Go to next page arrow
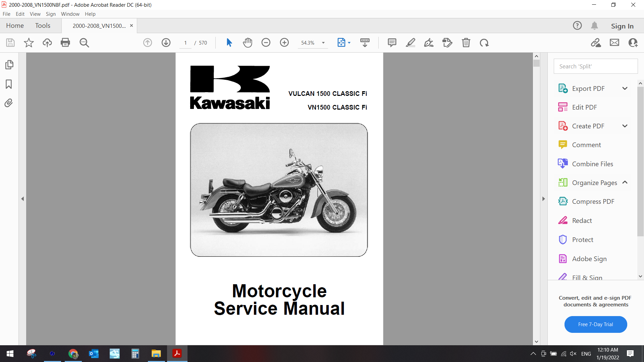The image size is (644, 362). [x=166, y=43]
